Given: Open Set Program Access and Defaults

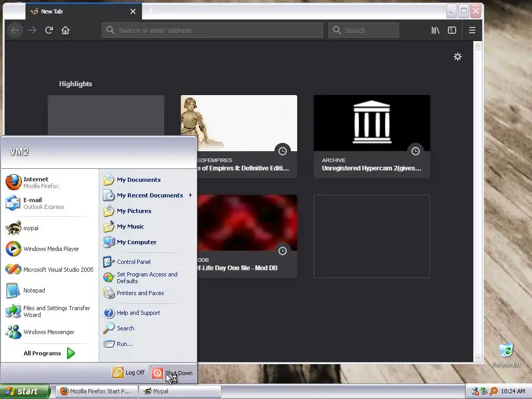Looking at the screenshot, I should [148, 277].
